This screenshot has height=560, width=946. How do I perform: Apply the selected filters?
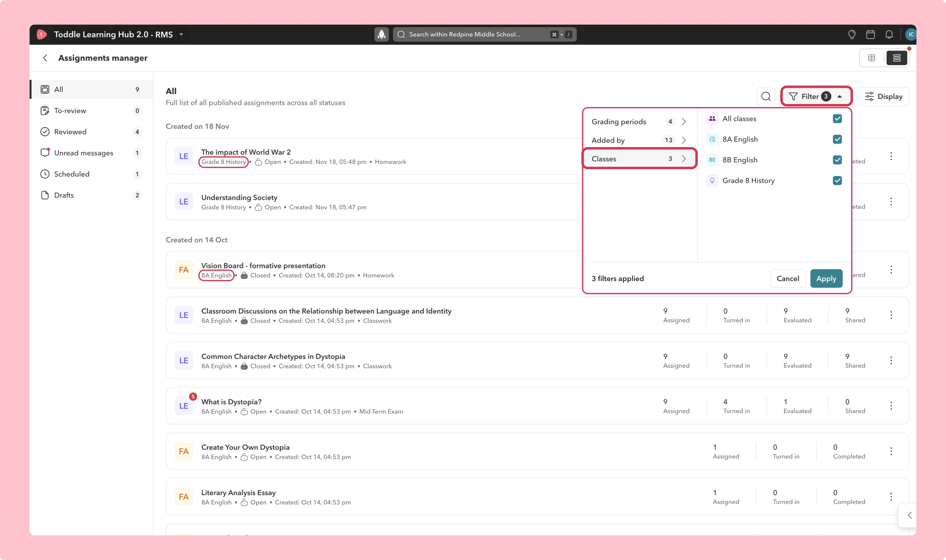(x=826, y=278)
